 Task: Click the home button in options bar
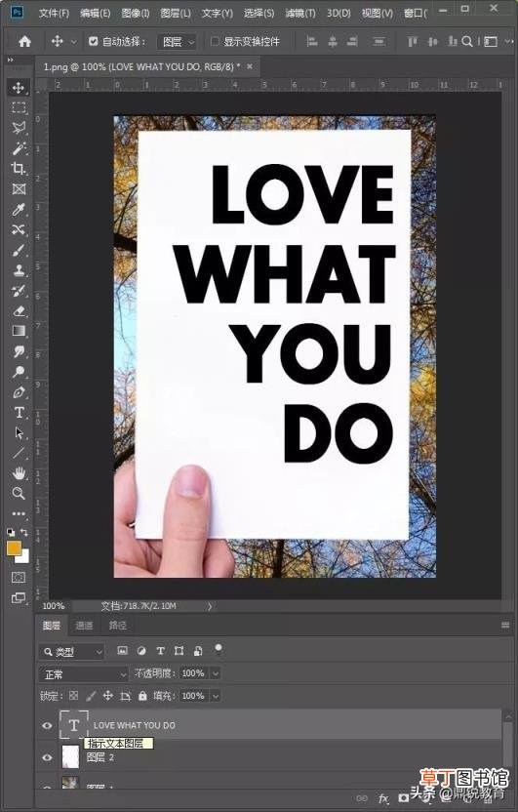[x=24, y=42]
